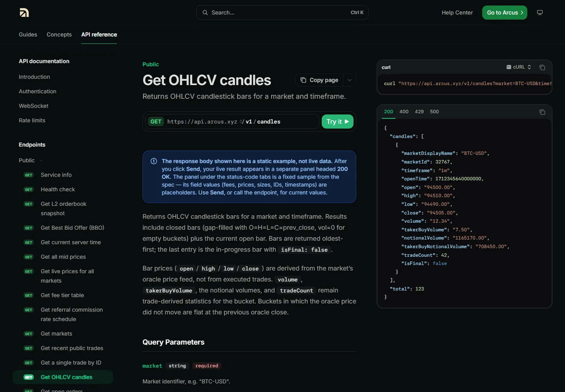Collapse the Public endpoints group
565x392 pixels.
(x=31, y=160)
